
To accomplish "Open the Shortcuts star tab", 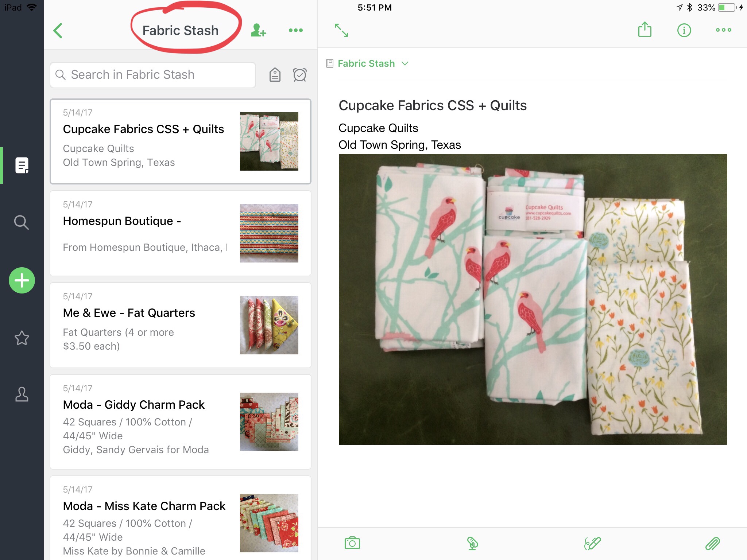I will (x=22, y=338).
